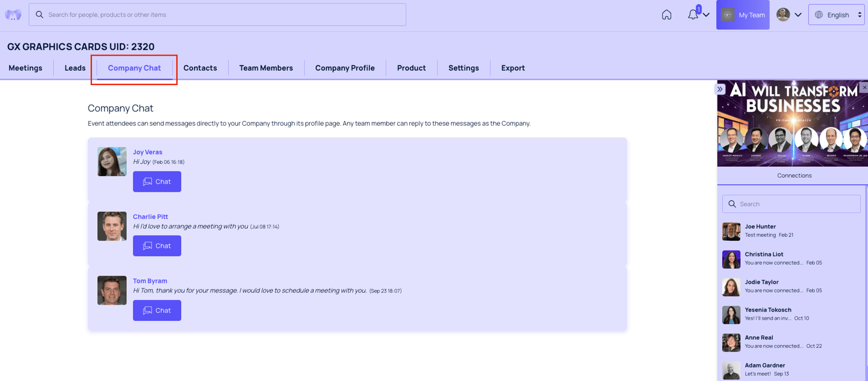Go to the home icon
This screenshot has height=381, width=868.
(x=667, y=15)
